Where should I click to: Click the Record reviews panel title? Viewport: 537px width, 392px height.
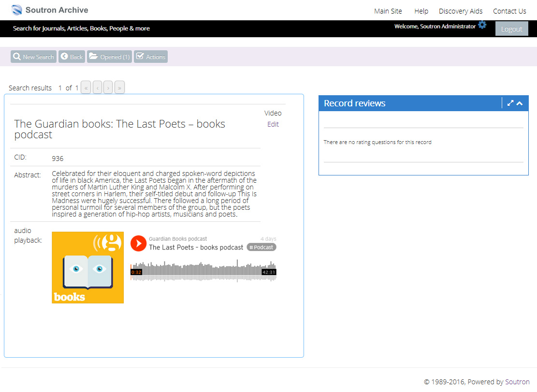(354, 103)
